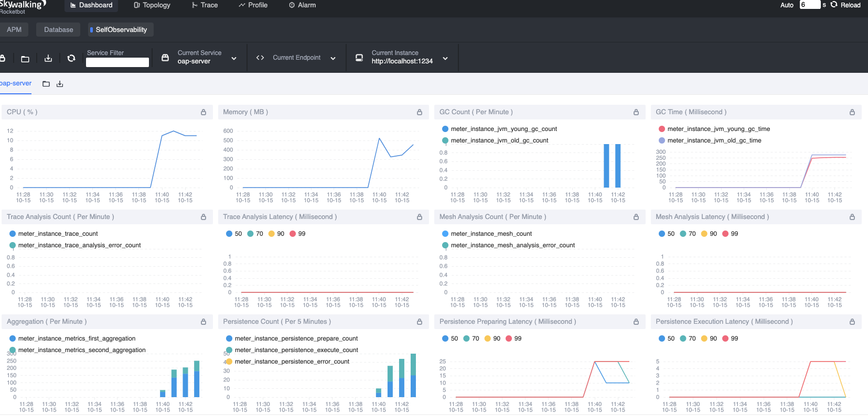This screenshot has height=416, width=868.
Task: Click the lock icon on GC Time panel
Action: click(x=852, y=112)
